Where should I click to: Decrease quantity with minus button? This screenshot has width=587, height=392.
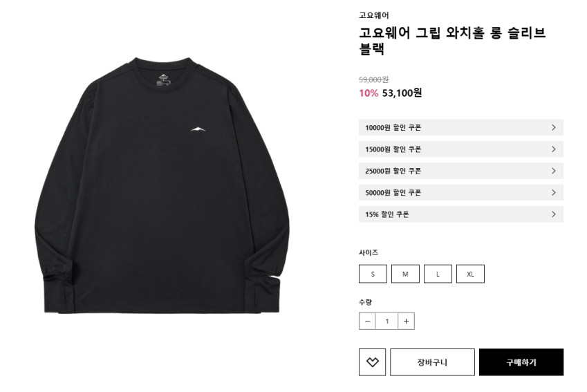(x=367, y=321)
